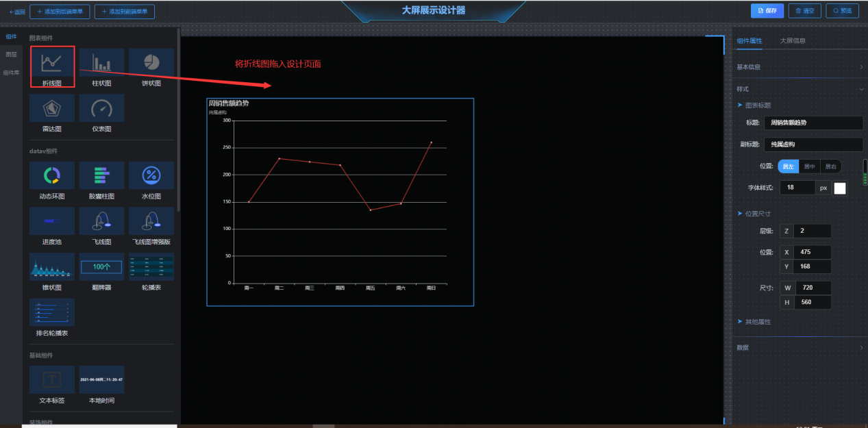Click the font size field showing 18
This screenshot has width=868, height=428.
click(797, 188)
